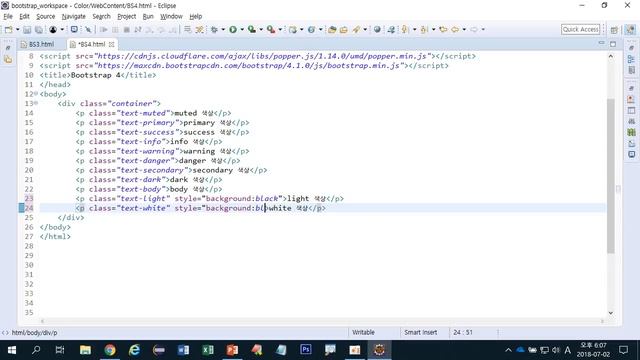
Task: Click the Search flashlight toolbar icon
Action: (x=357, y=29)
